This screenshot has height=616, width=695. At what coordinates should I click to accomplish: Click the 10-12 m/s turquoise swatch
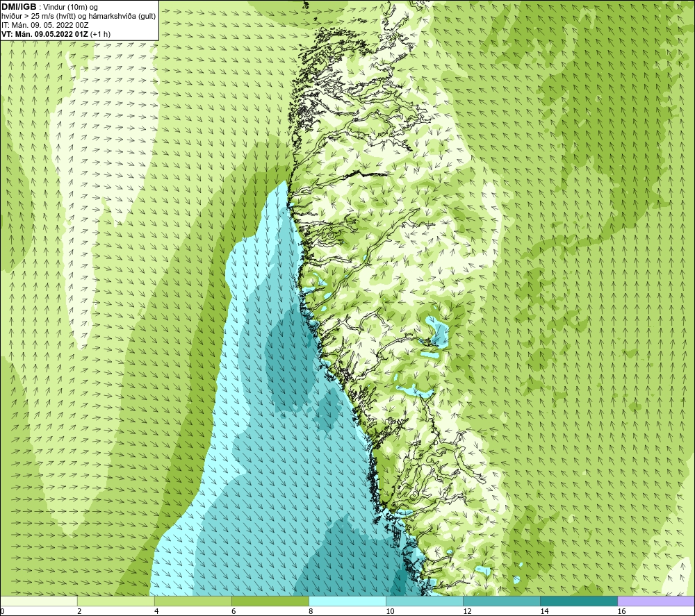click(425, 601)
